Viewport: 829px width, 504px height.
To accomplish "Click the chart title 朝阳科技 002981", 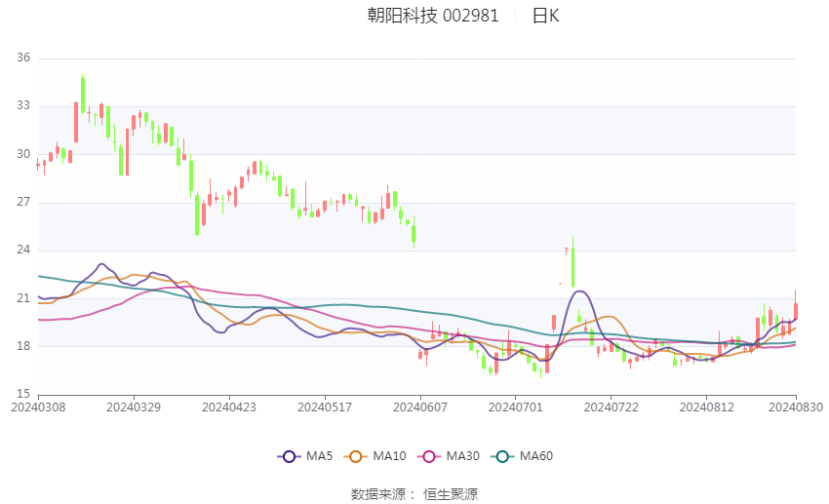I will [x=433, y=16].
